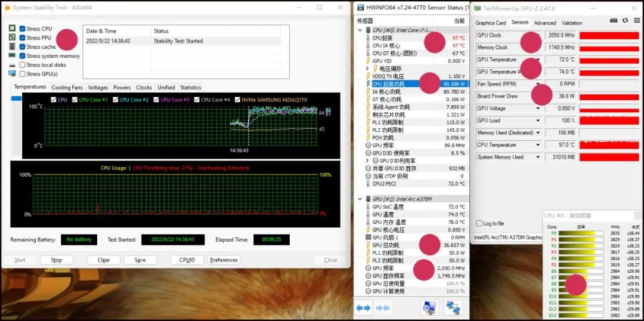Click Save button in AIDA64
Screen dimensions: 644x321
pos(140,260)
